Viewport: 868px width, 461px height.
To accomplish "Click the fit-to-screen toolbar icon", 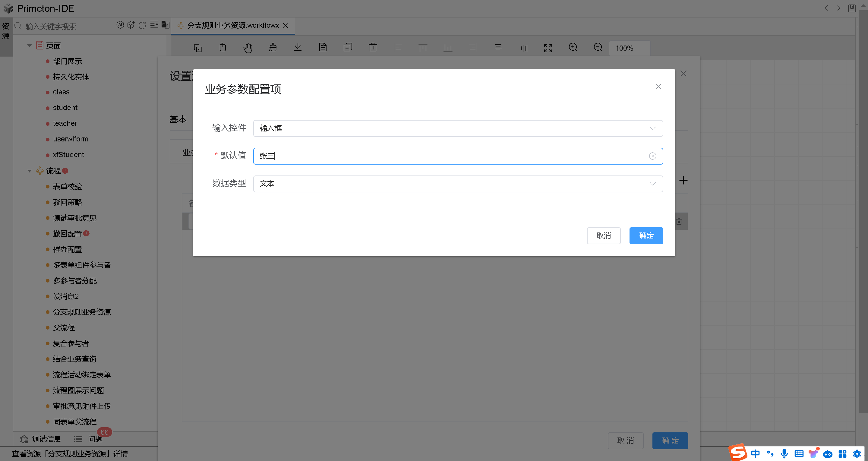I will pyautogui.click(x=548, y=48).
